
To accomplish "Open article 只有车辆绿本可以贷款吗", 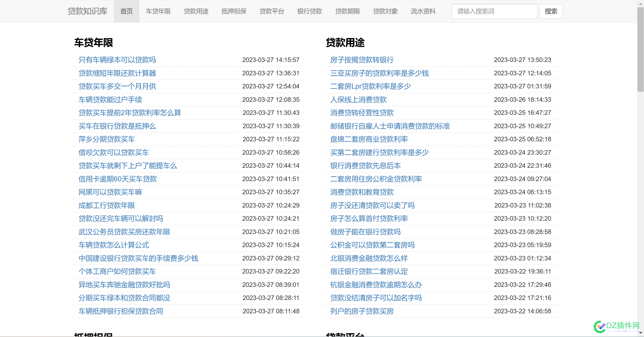I will click(117, 60).
